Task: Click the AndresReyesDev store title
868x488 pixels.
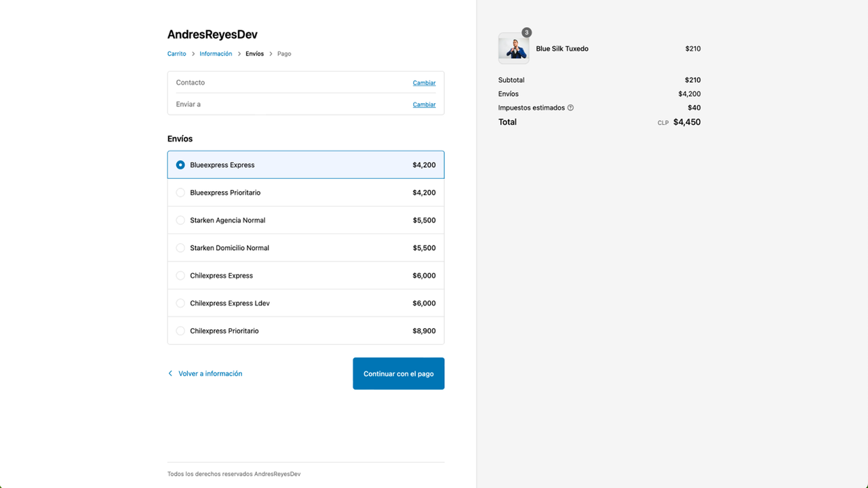Action: point(212,35)
